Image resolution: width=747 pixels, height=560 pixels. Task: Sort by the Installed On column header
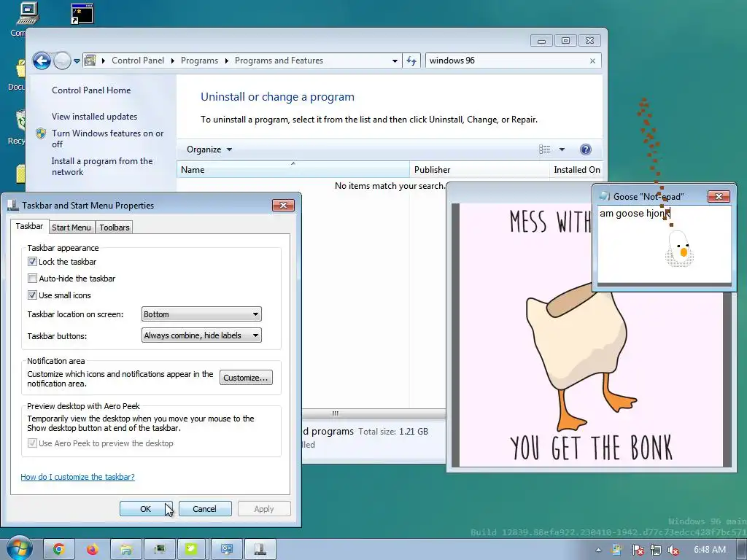(x=576, y=169)
